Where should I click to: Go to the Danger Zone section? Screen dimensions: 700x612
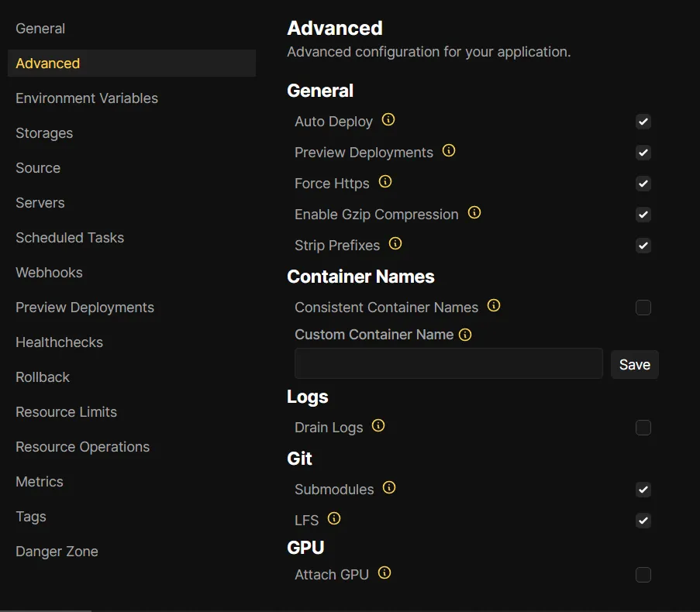pos(57,552)
